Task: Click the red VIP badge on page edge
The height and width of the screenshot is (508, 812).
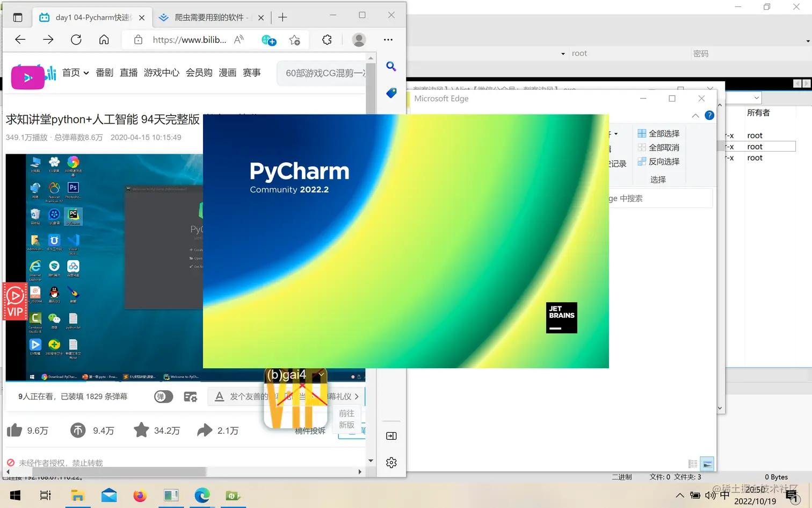Action: pyautogui.click(x=15, y=302)
